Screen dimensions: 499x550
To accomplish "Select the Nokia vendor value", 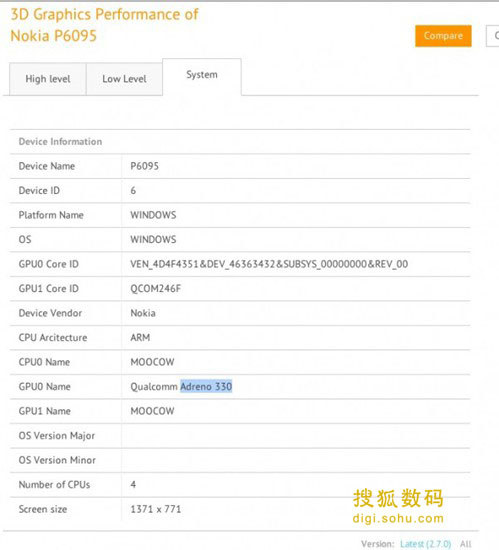I will click(x=143, y=313).
